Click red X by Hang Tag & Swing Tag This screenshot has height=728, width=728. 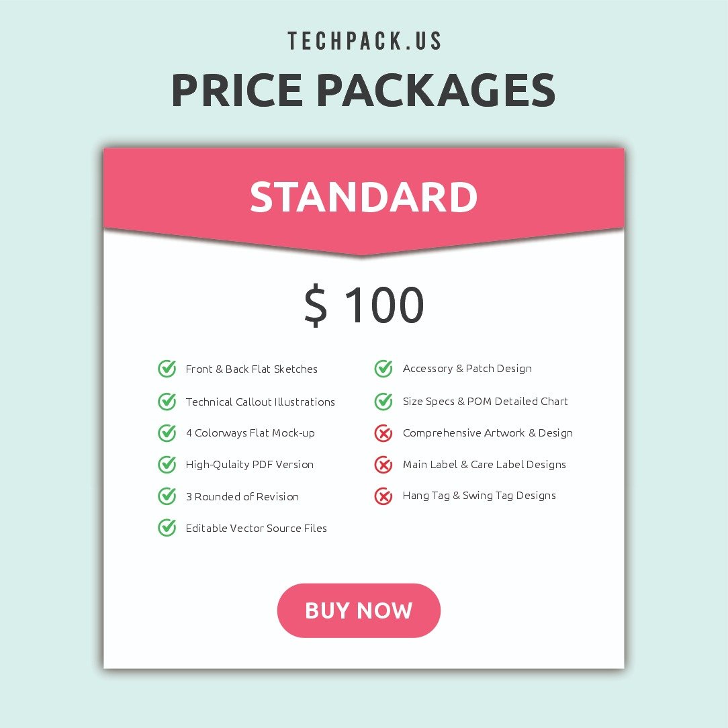[383, 496]
